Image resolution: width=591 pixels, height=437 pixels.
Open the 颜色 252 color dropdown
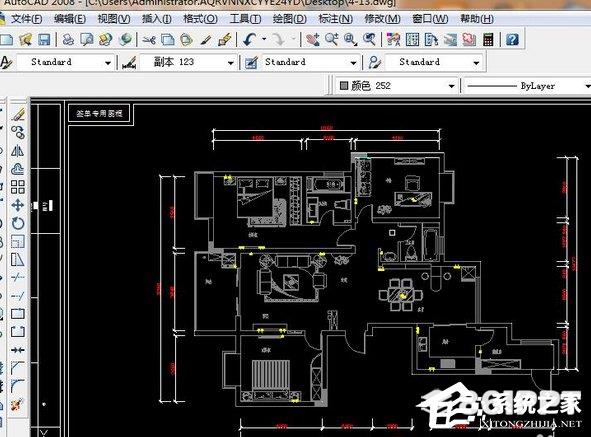396,86
